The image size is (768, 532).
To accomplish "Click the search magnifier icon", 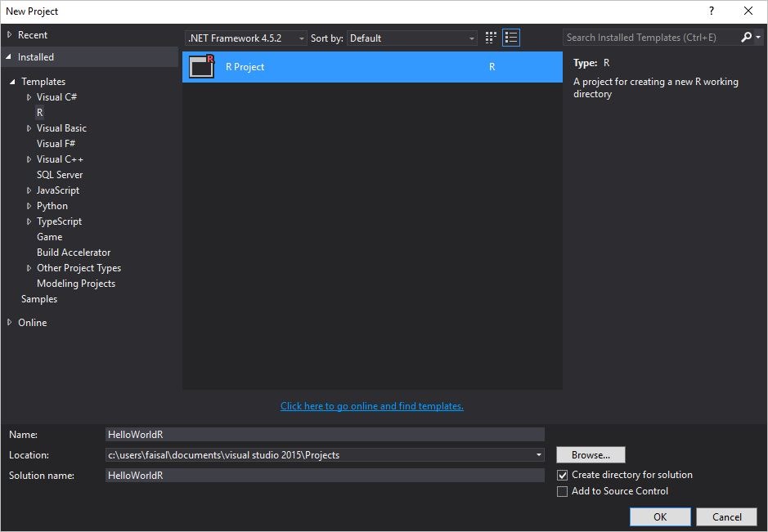I will pyautogui.click(x=746, y=38).
